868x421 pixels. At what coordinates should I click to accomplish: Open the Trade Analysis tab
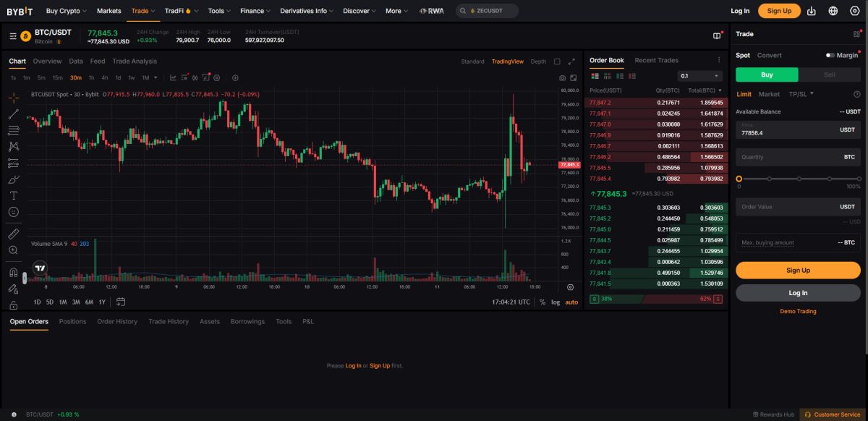click(x=135, y=61)
